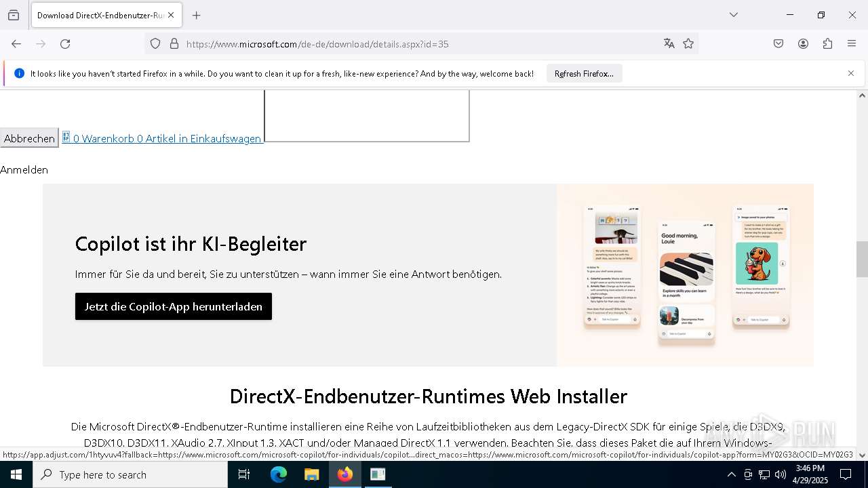Show hidden system tray icons

click(x=731, y=474)
